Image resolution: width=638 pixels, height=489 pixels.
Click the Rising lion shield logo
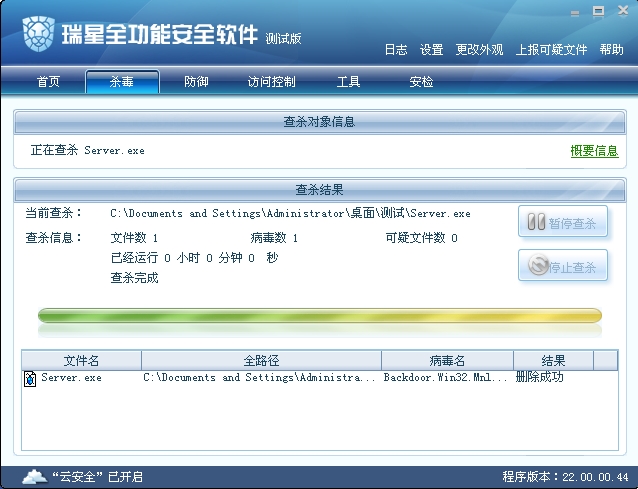(38, 33)
